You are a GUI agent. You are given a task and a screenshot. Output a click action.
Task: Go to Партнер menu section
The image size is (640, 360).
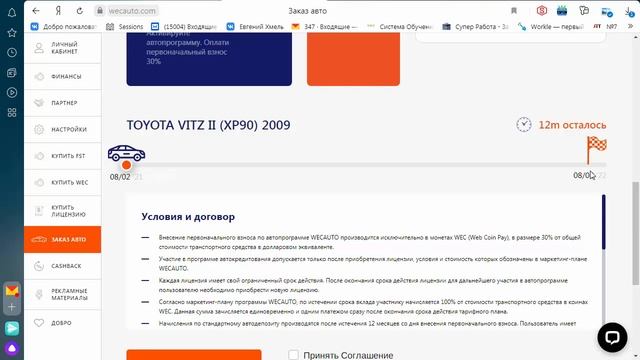pyautogui.click(x=62, y=103)
